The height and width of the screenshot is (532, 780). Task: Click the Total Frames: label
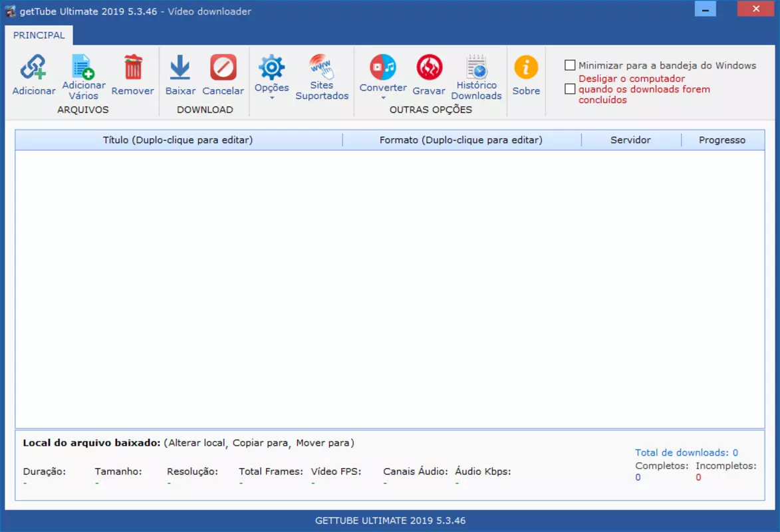click(x=271, y=471)
